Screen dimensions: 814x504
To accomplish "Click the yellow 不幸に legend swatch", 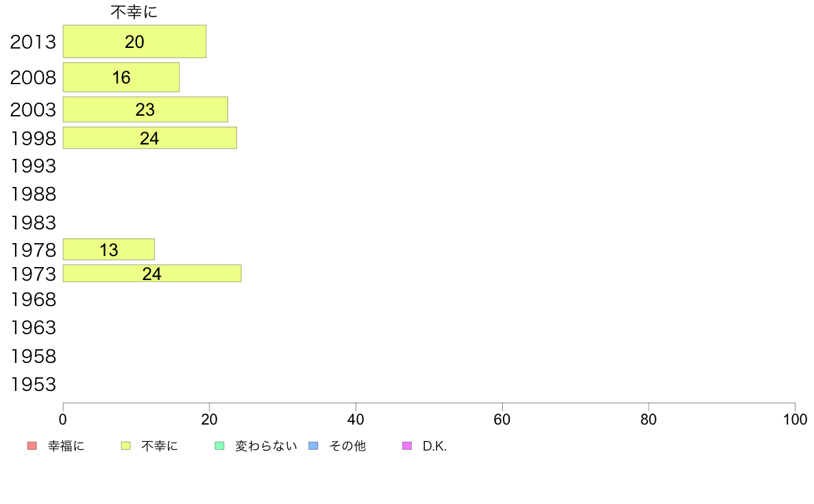I will coord(125,446).
